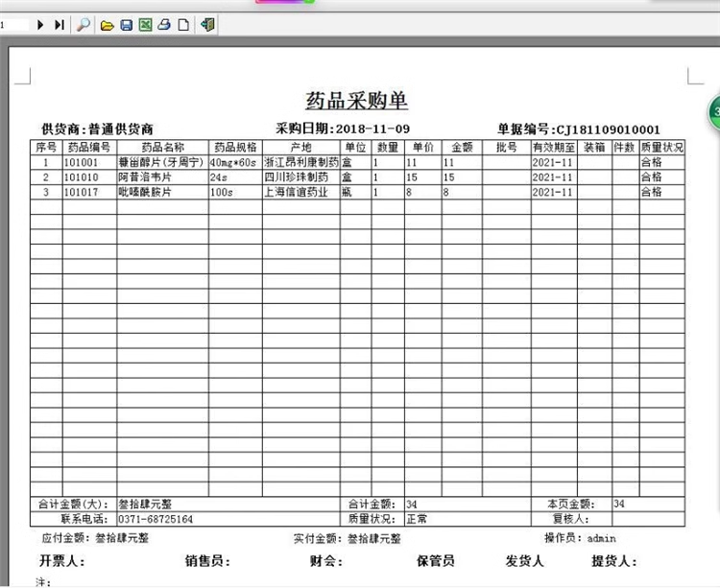720x588 pixels.
Task: Click specification cell 40mg*60s
Action: coord(233,162)
